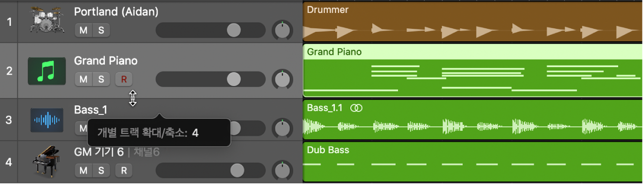Click track number 1 header

tap(9, 22)
